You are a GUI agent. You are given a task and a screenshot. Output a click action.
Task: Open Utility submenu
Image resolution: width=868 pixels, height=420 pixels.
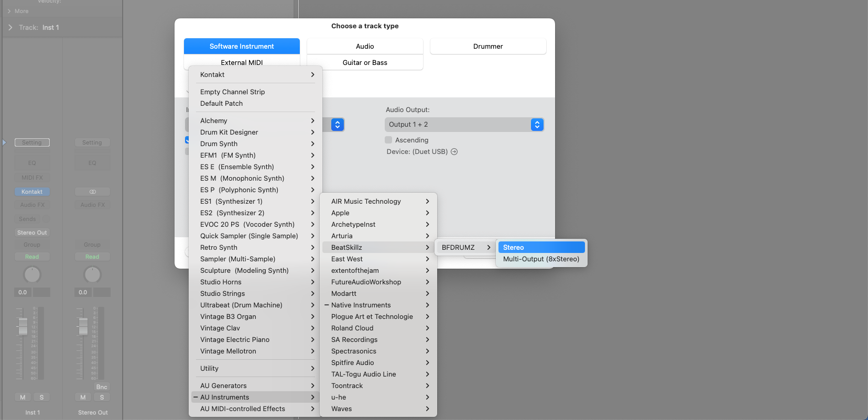point(256,368)
